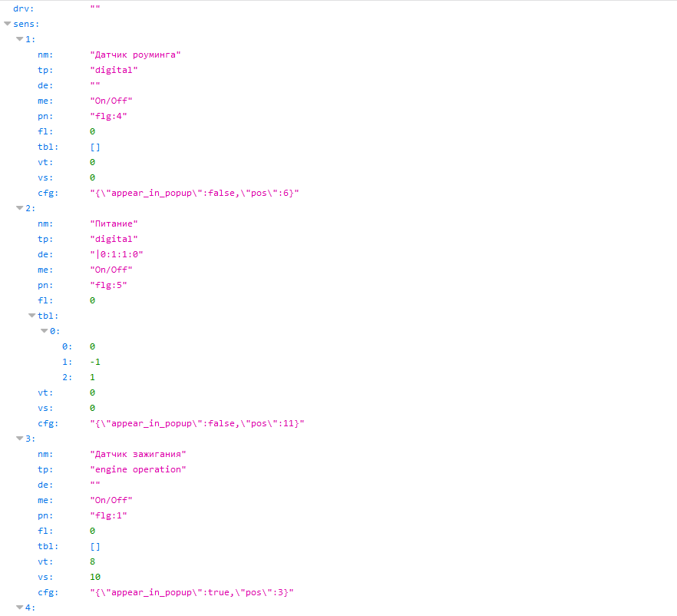Viewport: 677px width, 616px height.
Task: Select the drv key row
Action: pos(24,8)
